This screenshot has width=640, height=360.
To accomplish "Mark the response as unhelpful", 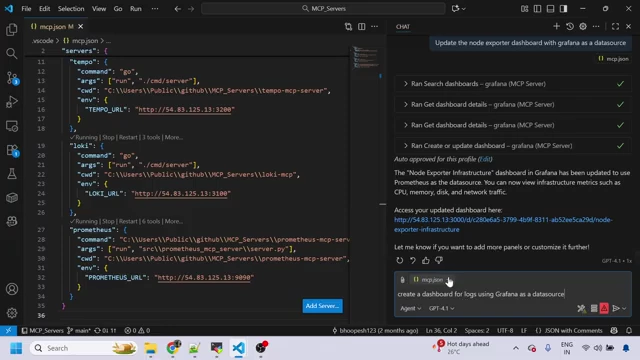I will coord(439,260).
